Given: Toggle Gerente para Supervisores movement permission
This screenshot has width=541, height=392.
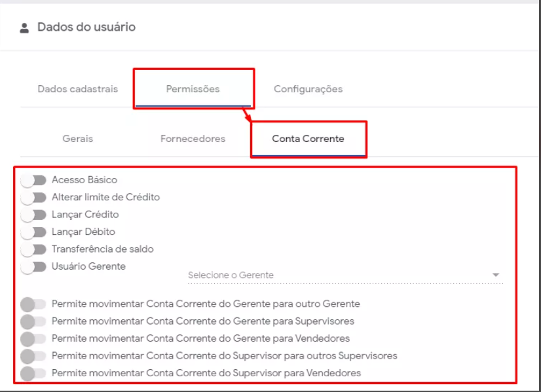Looking at the screenshot, I should [x=33, y=321].
